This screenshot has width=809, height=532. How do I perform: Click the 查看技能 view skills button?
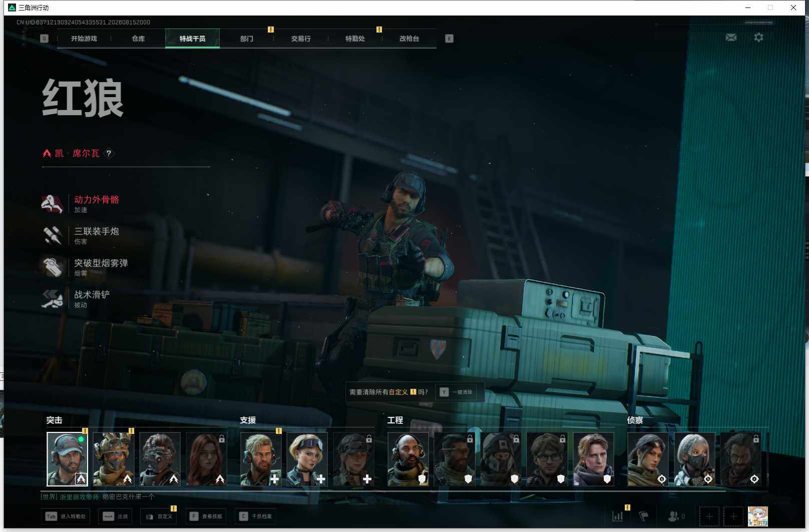click(x=206, y=516)
